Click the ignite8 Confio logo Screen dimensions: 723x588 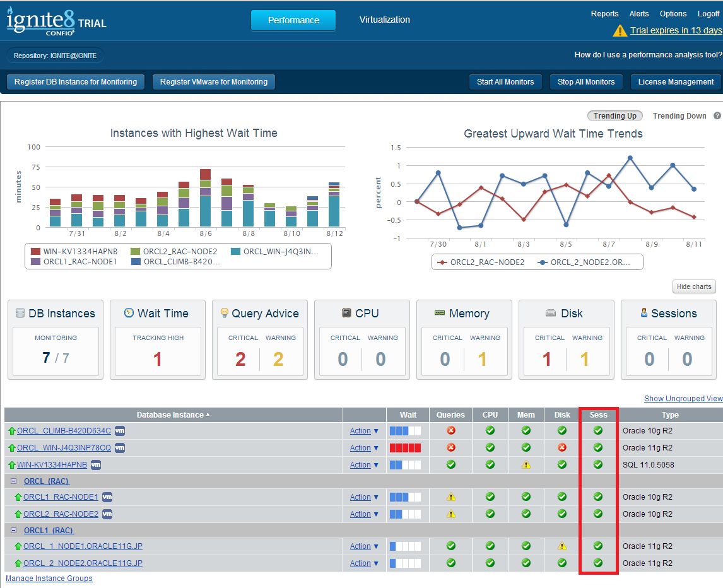tap(56, 21)
